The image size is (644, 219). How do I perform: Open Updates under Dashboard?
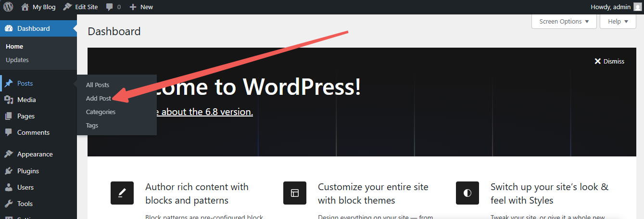(x=17, y=60)
